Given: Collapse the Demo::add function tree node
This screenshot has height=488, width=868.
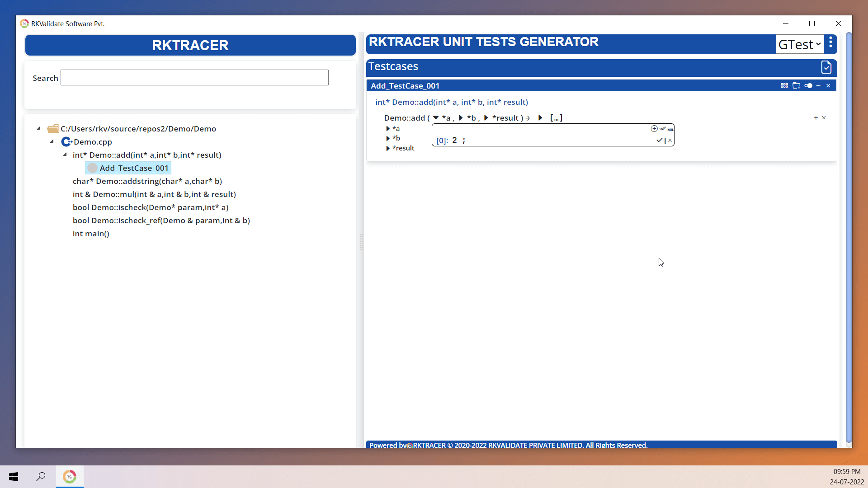Looking at the screenshot, I should 65,155.
